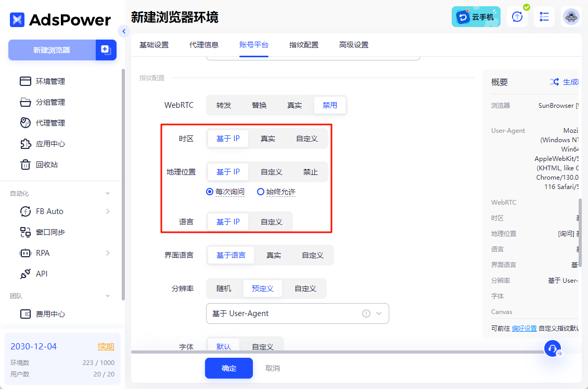Image resolution: width=588 pixels, height=389 pixels.
Task: Switch to the 代理信息 tab
Action: pyautogui.click(x=204, y=45)
